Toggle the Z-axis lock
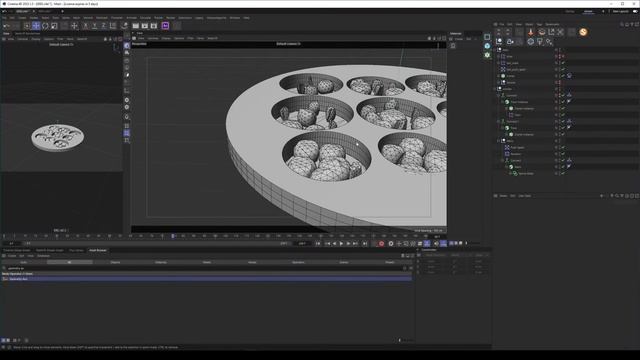 pyautogui.click(x=104, y=26)
